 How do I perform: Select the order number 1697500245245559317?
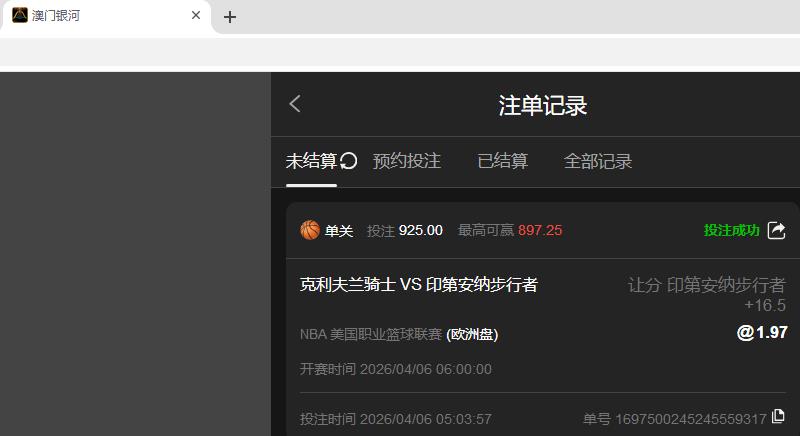(691, 419)
